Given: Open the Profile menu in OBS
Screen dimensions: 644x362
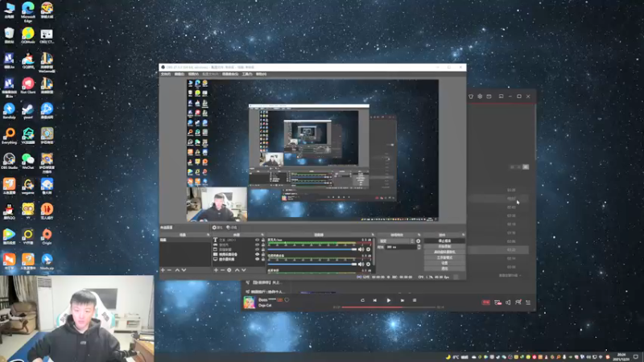Looking at the screenshot, I should 210,74.
